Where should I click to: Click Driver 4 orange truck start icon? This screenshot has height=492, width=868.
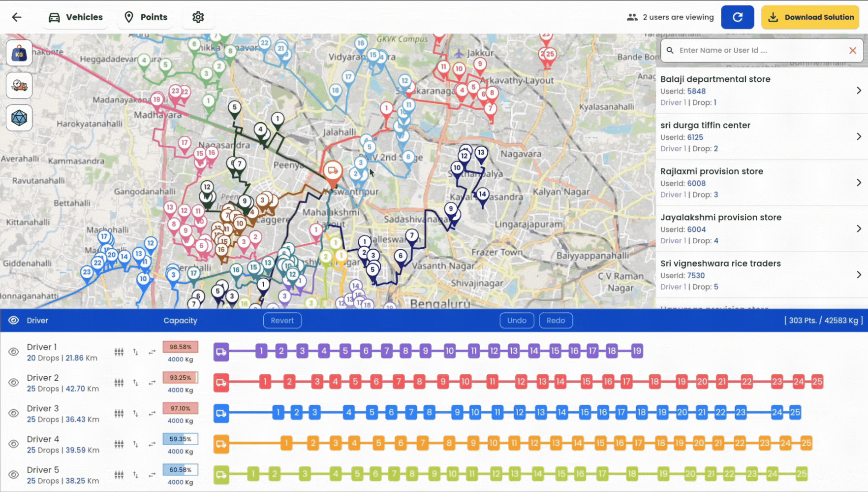(x=221, y=444)
